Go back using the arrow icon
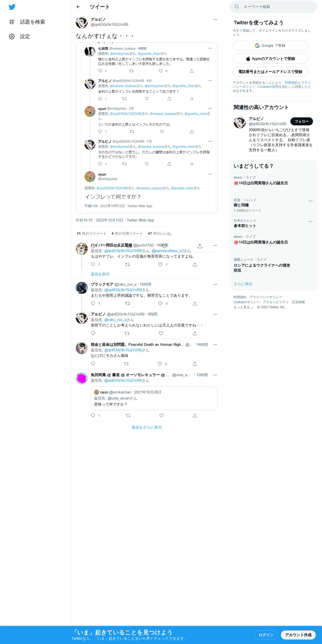The height and width of the screenshot is (644, 322). coord(78,7)
